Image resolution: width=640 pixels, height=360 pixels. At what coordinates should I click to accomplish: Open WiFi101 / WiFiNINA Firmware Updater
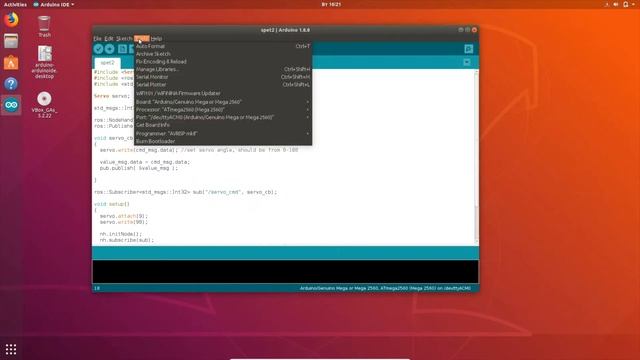(x=223, y=93)
